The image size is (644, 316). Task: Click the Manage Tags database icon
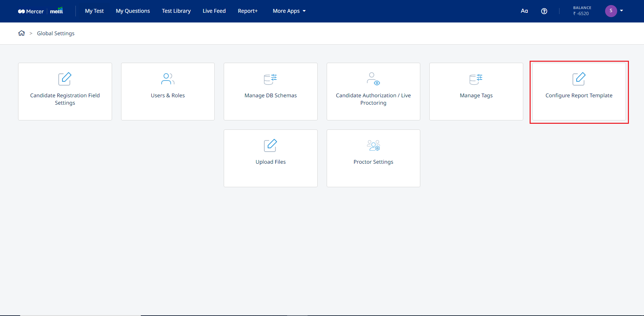(x=476, y=79)
